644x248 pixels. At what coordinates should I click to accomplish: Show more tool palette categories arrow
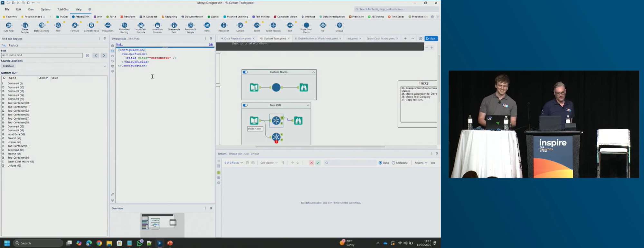[438, 17]
